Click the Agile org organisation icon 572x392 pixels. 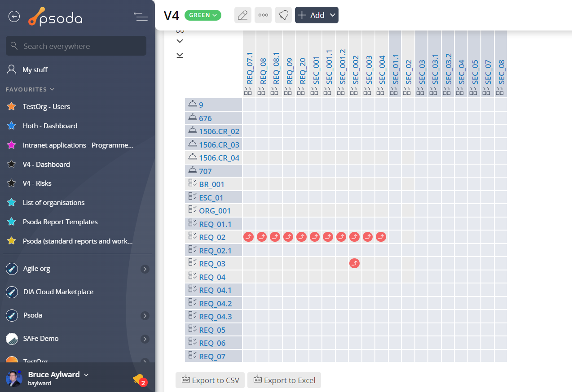click(x=12, y=269)
